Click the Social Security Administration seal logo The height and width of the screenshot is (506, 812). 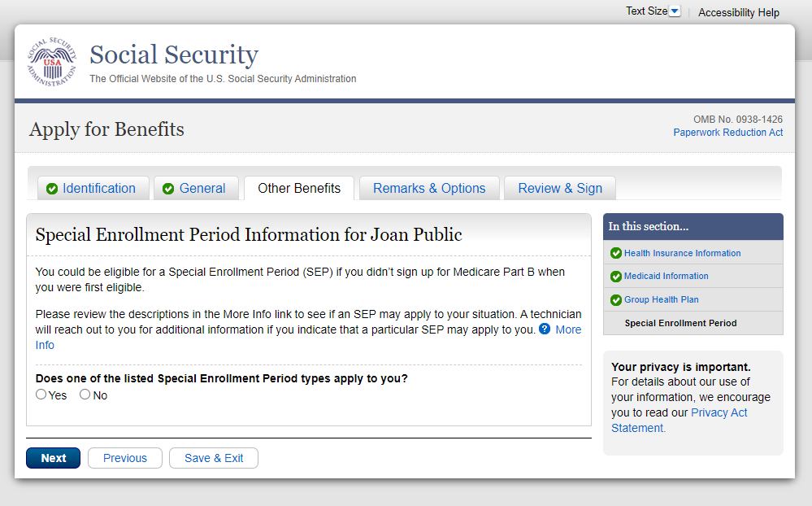(50, 63)
